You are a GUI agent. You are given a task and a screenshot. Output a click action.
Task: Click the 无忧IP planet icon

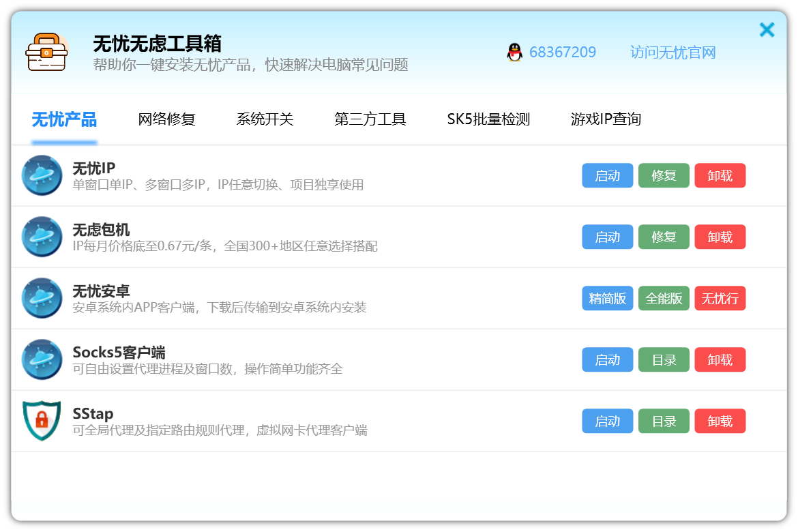[42, 175]
